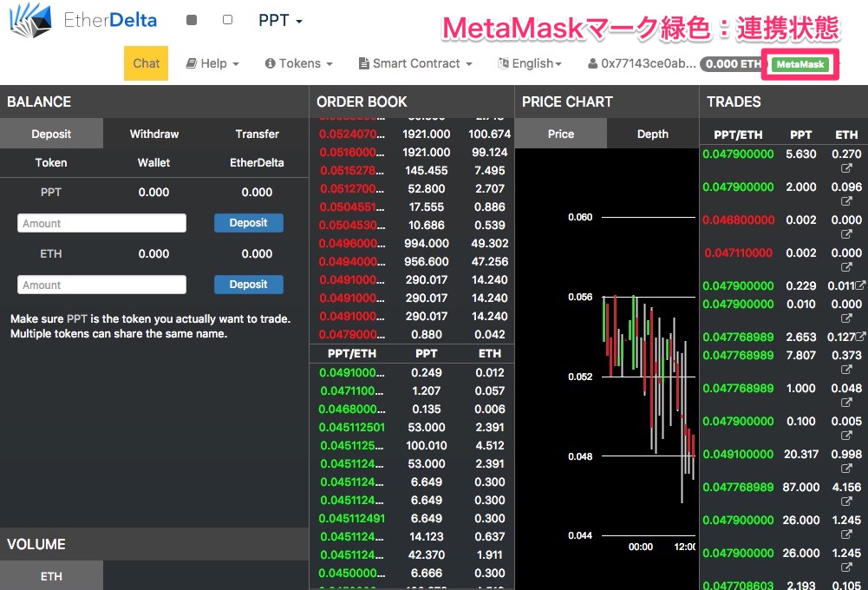This screenshot has height=590, width=868.
Task: Select buy order with 42.370 PPT
Action: pyautogui.click(x=412, y=555)
